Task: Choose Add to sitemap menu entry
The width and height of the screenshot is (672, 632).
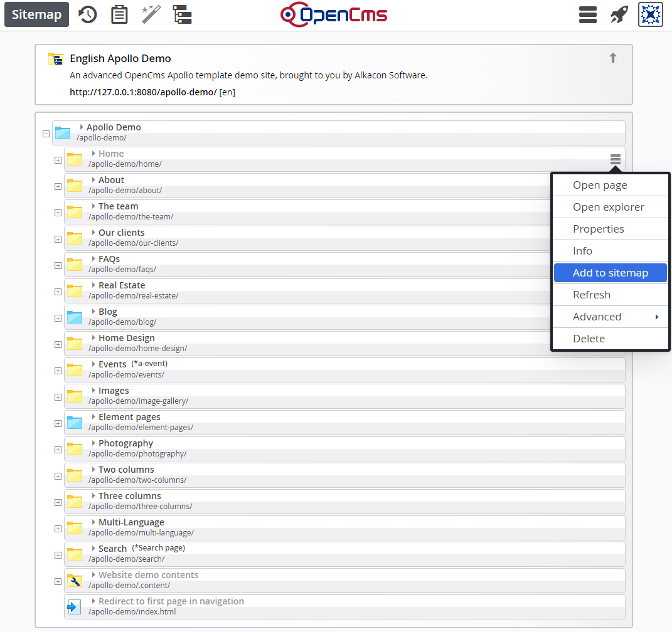Action: point(611,273)
